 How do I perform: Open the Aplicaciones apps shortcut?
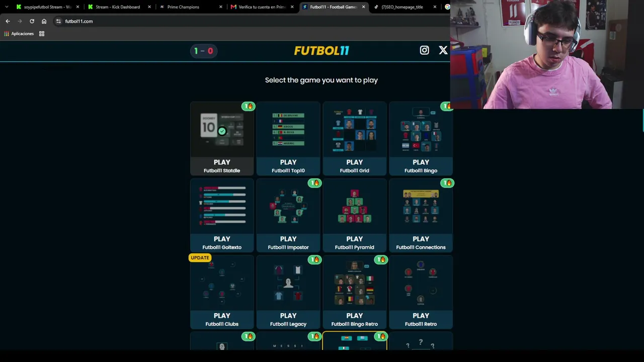pos(19,34)
